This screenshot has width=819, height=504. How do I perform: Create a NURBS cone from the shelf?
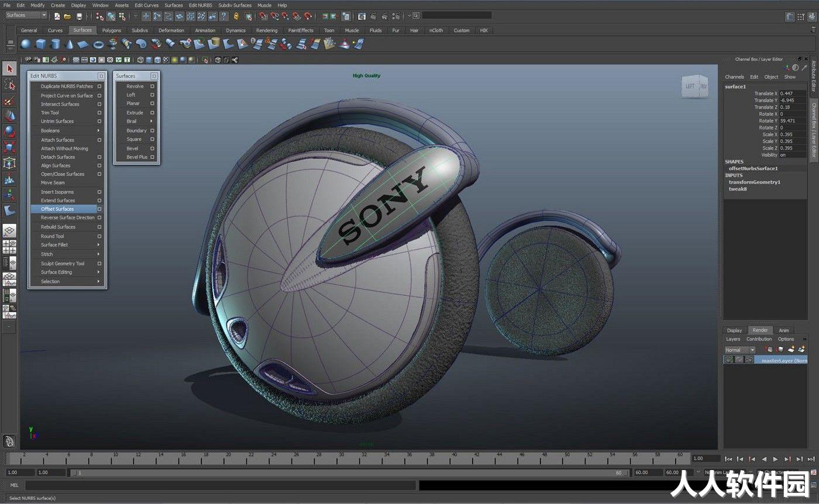click(x=69, y=44)
